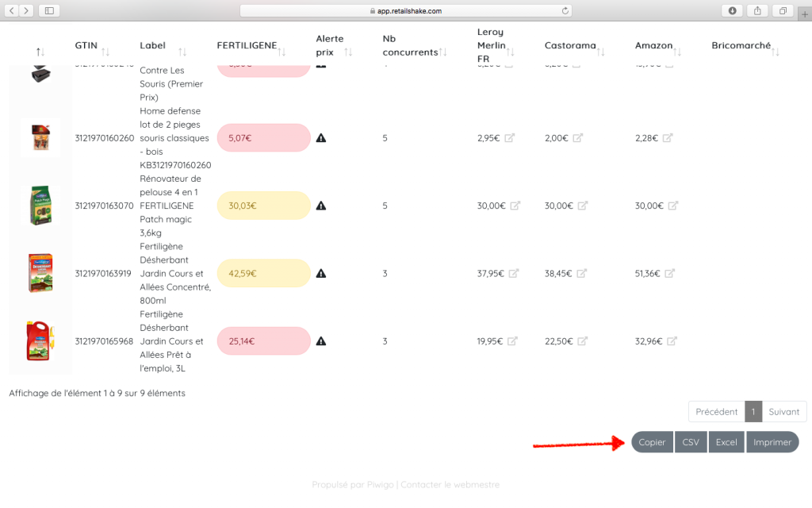Sort by the Leroy Merlin FR column arrows

coord(511,52)
